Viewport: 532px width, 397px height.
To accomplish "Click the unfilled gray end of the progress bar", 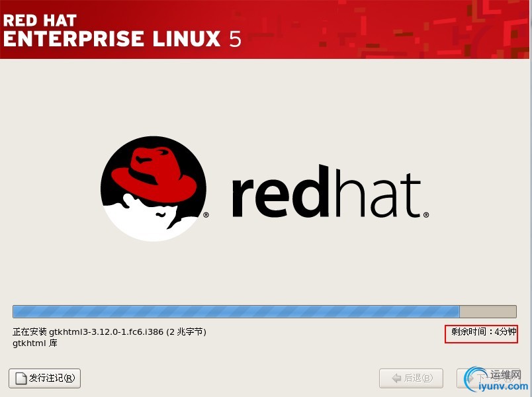I will pyautogui.click(x=488, y=312).
